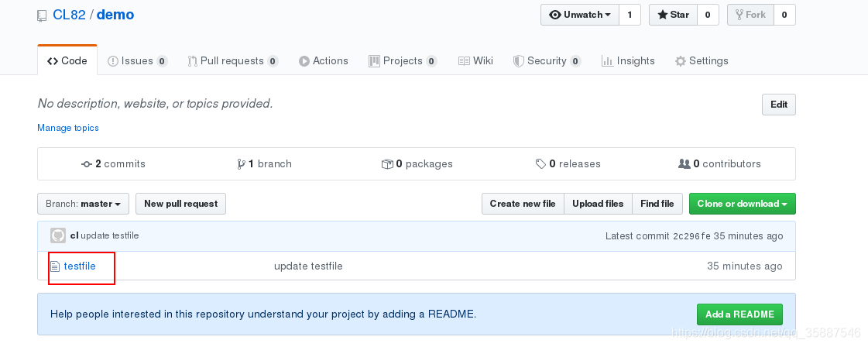Click the Manage topics link
Screen dimensions: 868x347
pyautogui.click(x=68, y=128)
